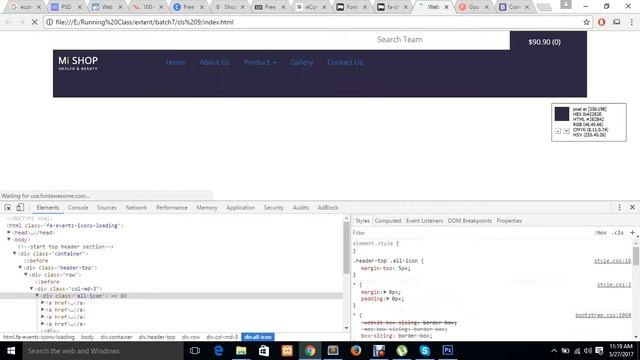Open the Event Listeners tab

424,220
